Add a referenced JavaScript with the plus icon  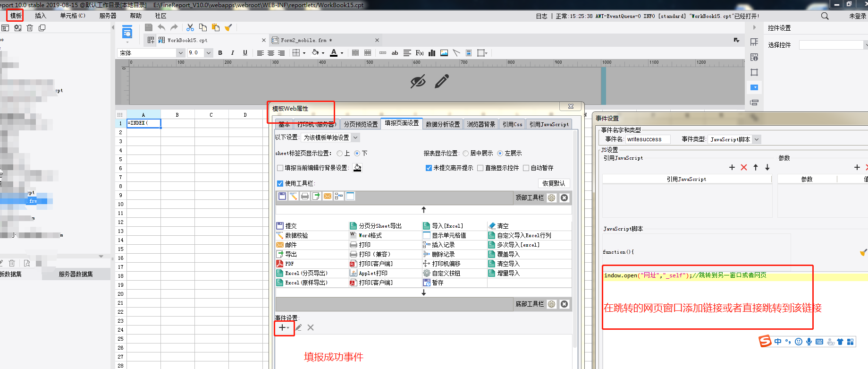pos(732,167)
